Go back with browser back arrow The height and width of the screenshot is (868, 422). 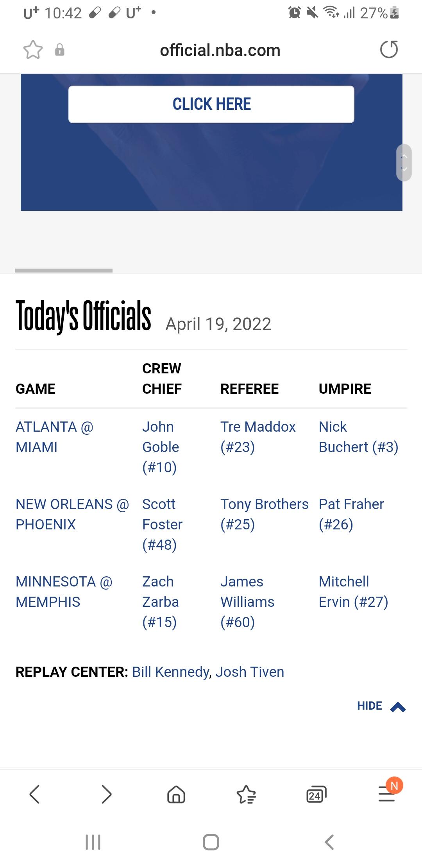[x=34, y=794]
